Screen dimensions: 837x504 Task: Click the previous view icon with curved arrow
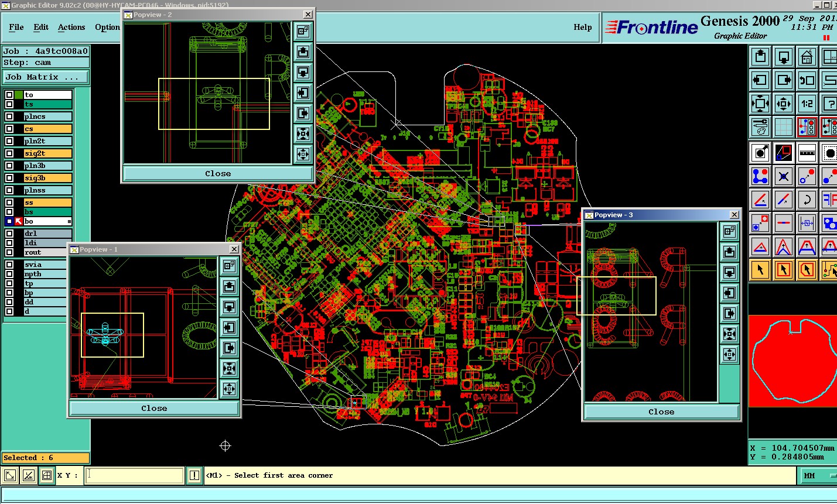(807, 80)
